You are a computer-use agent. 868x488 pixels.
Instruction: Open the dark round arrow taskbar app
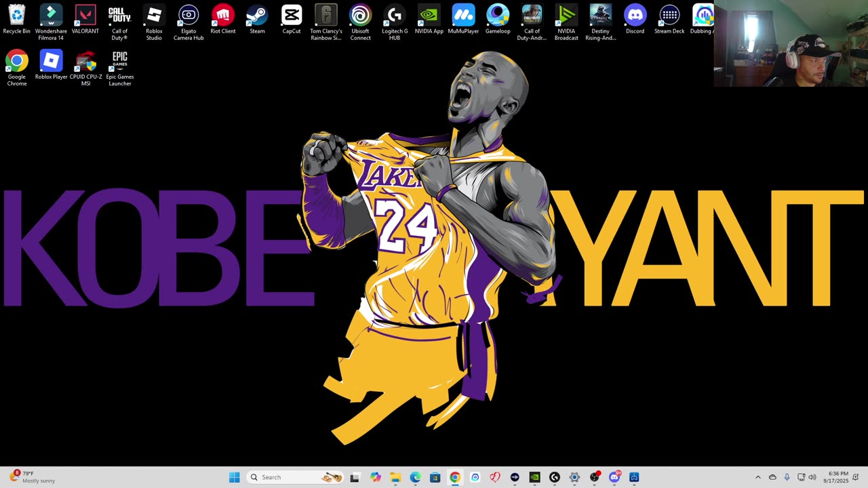pyautogui.click(x=515, y=477)
